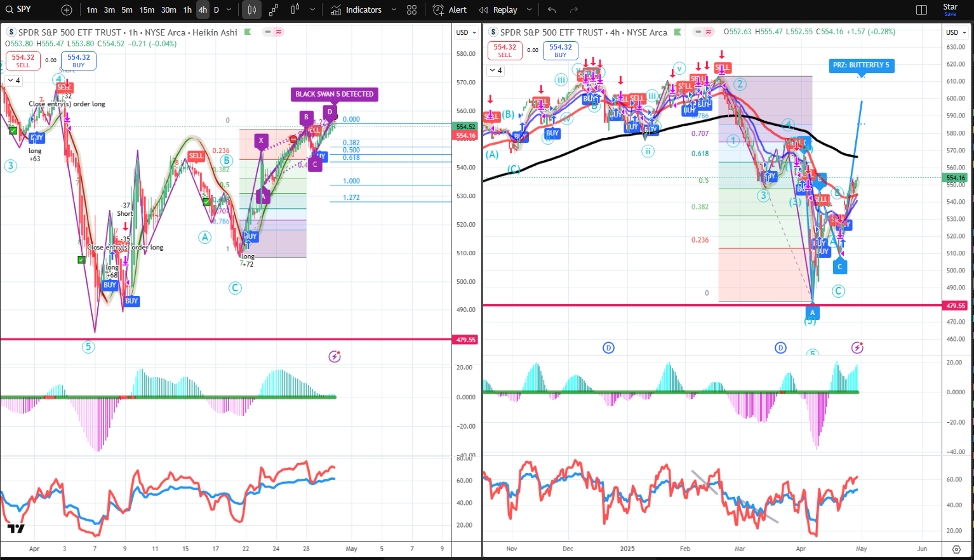The height and width of the screenshot is (560, 974).
Task: Open the chart layout setup icon
Action: 922,10
